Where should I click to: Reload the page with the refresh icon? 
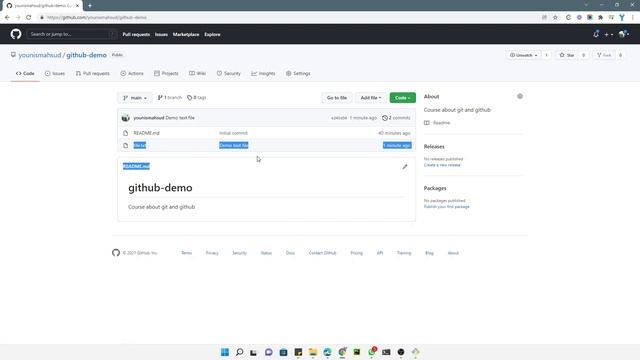tap(29, 18)
